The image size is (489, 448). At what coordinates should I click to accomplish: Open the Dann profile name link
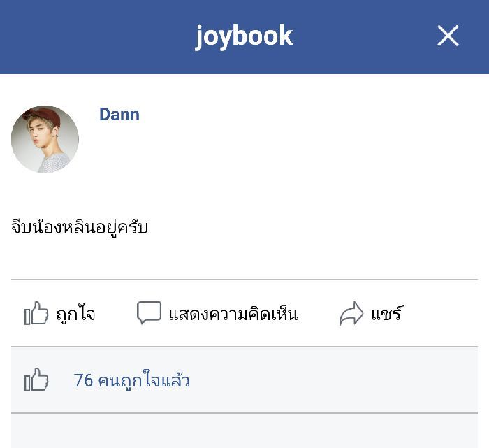[x=119, y=115]
